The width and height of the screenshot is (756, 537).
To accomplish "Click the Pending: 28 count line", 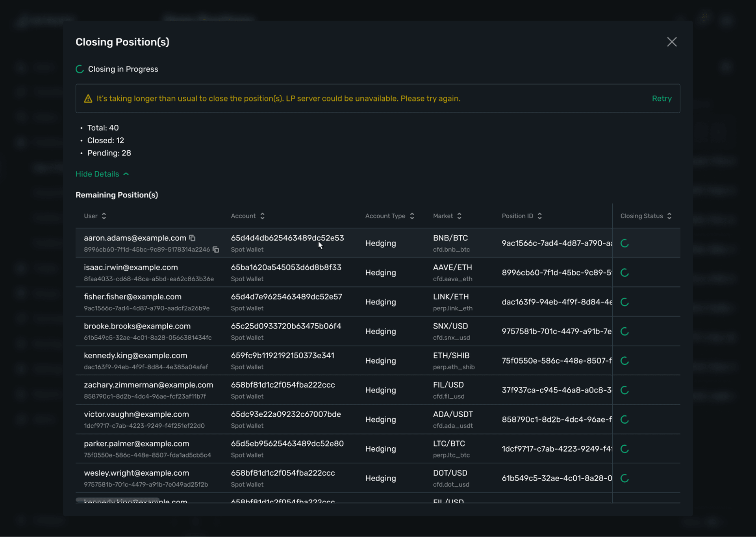I will click(x=109, y=153).
